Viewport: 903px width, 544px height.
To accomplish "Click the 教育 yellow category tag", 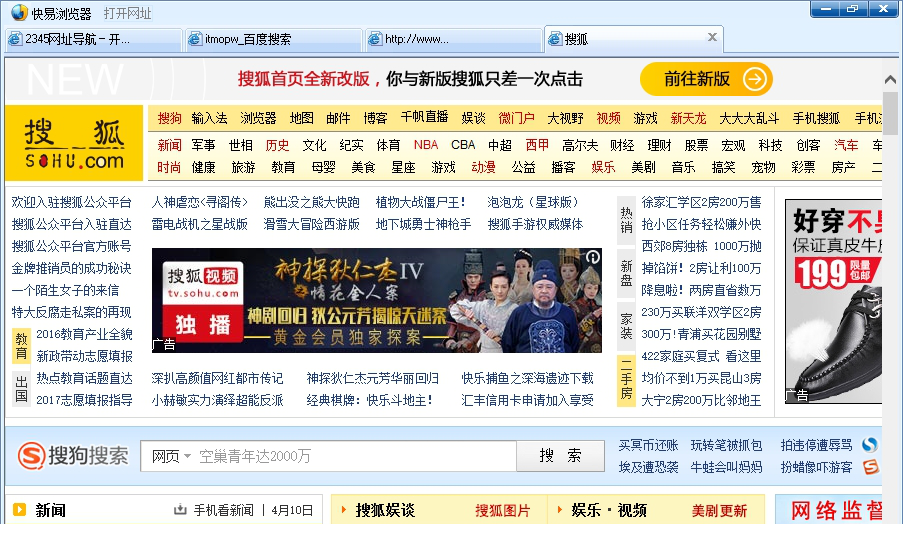I will 21,345.
